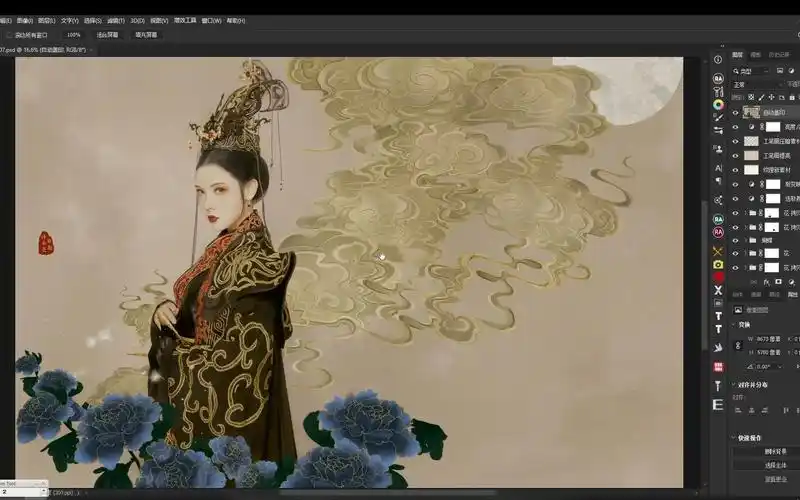Image resolution: width=800 pixels, height=500 pixels.
Task: Hide the bottom folder group layer
Action: click(735, 267)
